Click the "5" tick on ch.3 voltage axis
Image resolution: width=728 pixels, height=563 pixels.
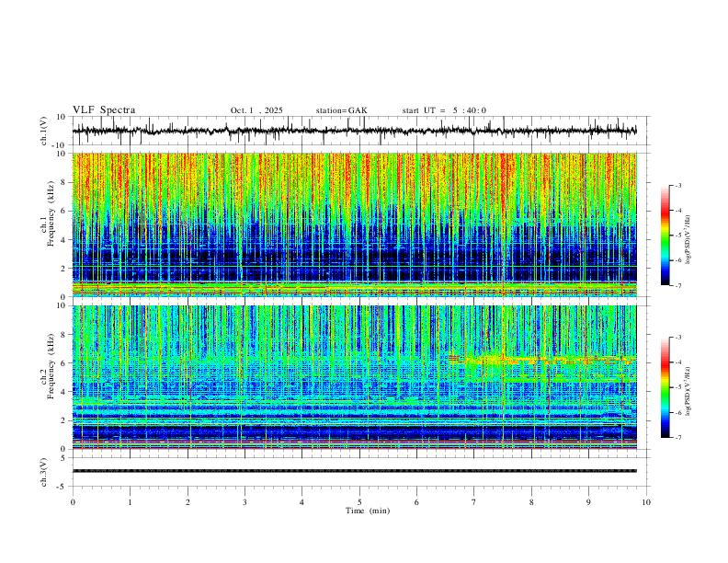point(64,458)
